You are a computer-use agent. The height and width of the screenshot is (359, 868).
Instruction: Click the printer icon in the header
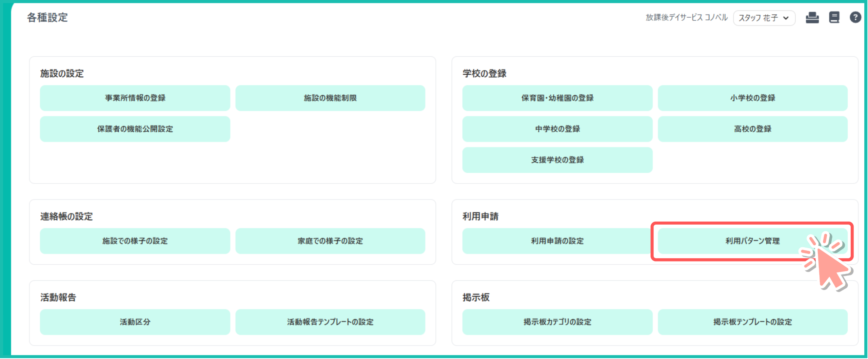(812, 17)
